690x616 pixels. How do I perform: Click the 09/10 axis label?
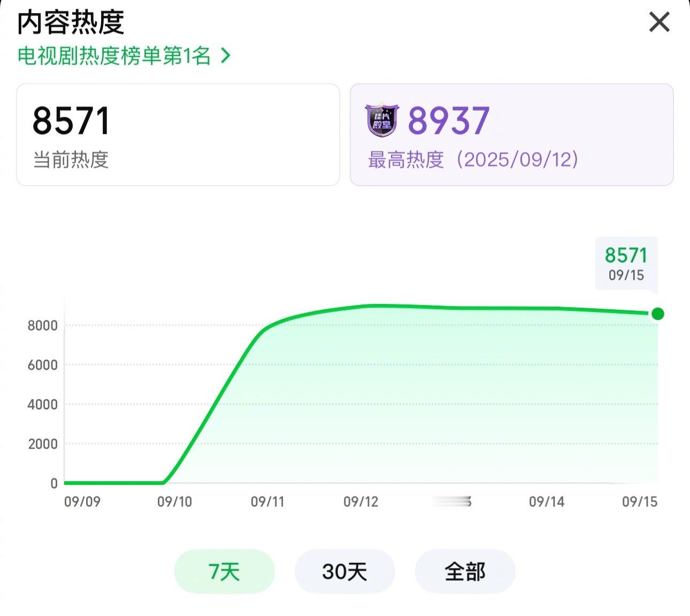(174, 501)
